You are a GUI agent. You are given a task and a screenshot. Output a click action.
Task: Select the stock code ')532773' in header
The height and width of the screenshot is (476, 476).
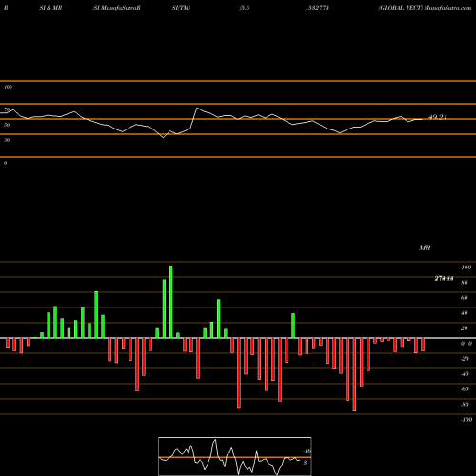point(317,8)
